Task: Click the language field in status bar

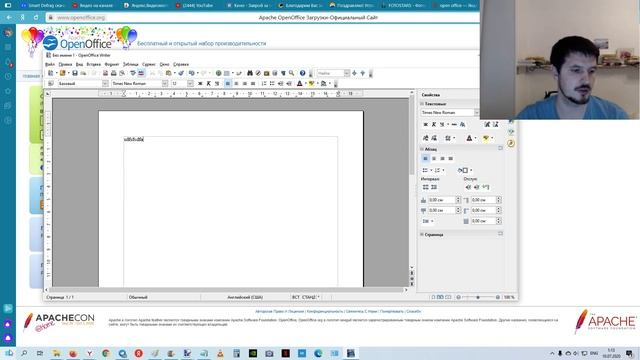Action: (x=245, y=297)
